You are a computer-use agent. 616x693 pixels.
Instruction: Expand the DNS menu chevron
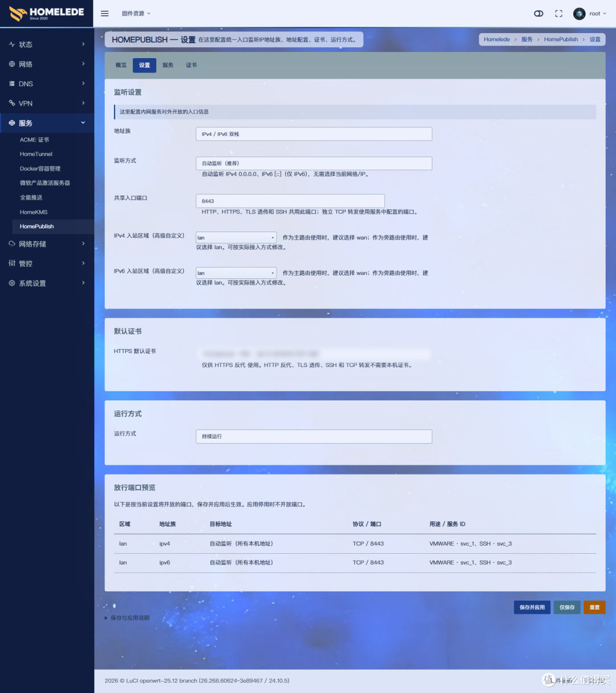point(83,84)
